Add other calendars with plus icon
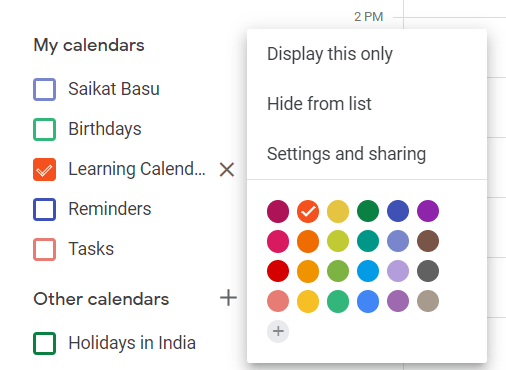506x370 pixels. point(228,298)
